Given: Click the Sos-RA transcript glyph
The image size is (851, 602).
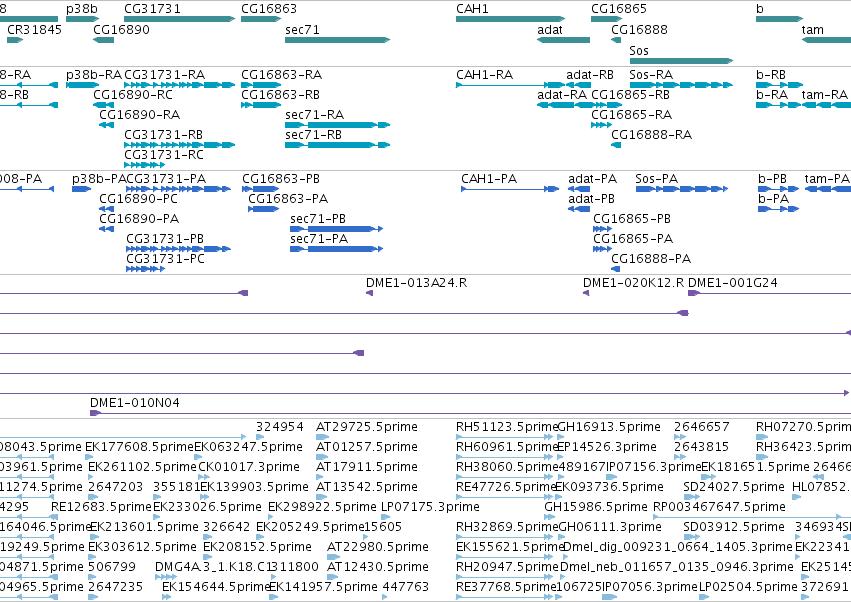Looking at the screenshot, I should [x=681, y=85].
